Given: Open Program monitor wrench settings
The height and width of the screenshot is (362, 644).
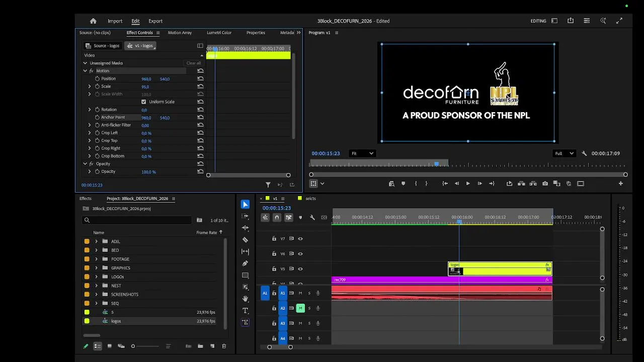Looking at the screenshot, I should click(x=584, y=153).
